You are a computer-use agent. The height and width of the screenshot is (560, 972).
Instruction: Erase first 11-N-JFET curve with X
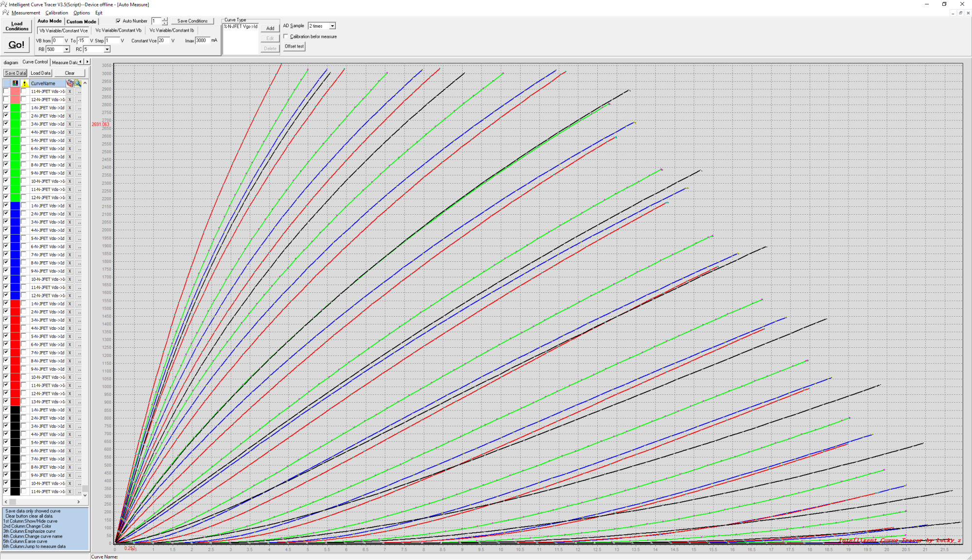coord(70,91)
